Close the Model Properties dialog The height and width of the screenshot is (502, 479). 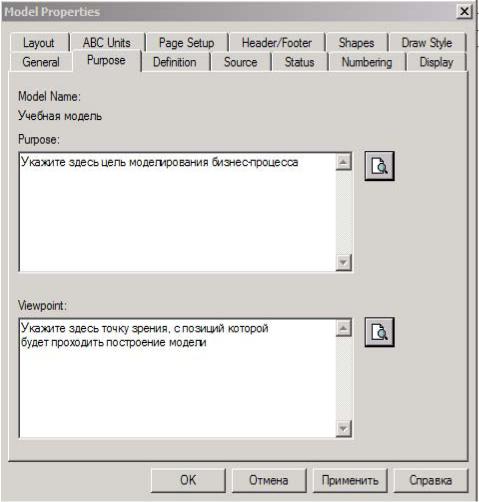464,12
